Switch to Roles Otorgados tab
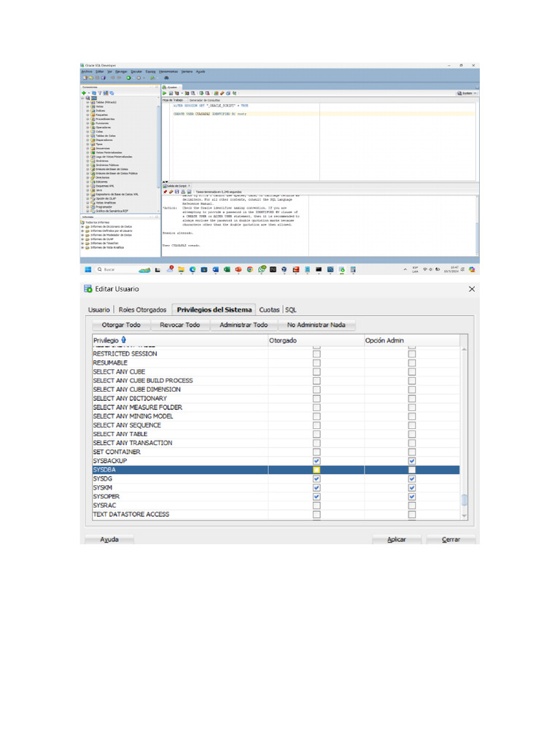The width and height of the screenshot is (560, 747). coord(142,309)
